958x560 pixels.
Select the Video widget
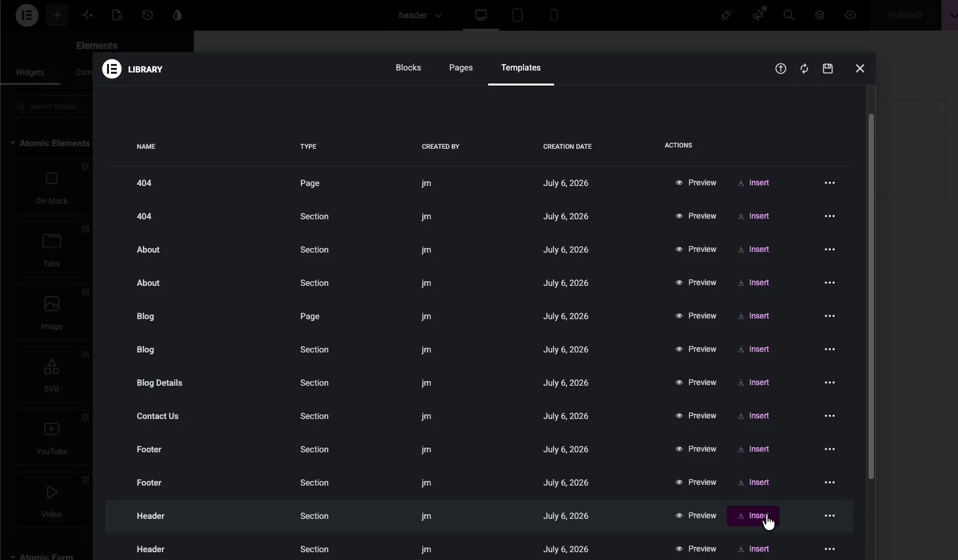click(x=52, y=500)
